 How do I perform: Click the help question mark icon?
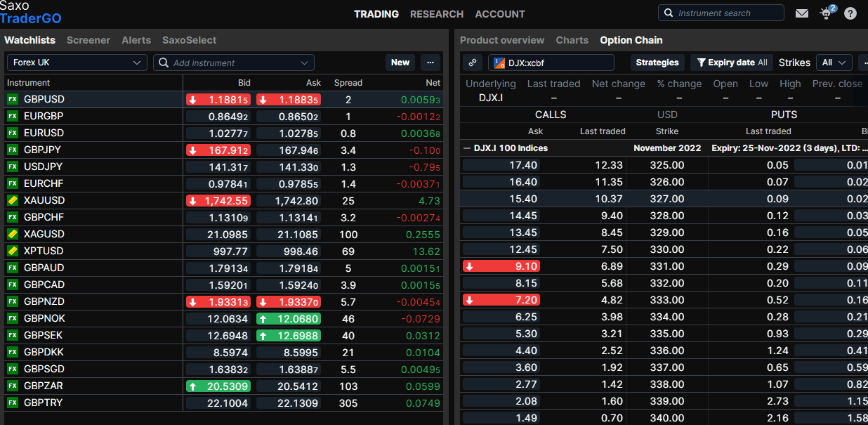[850, 13]
